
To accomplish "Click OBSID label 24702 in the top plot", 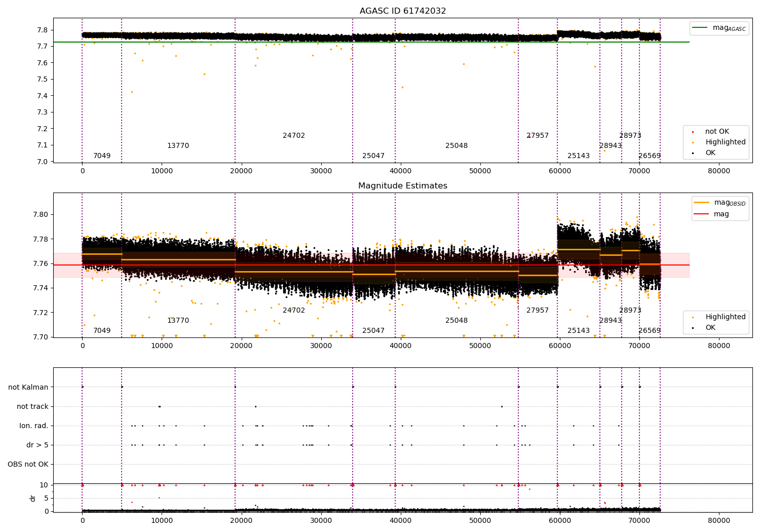I will (294, 136).
